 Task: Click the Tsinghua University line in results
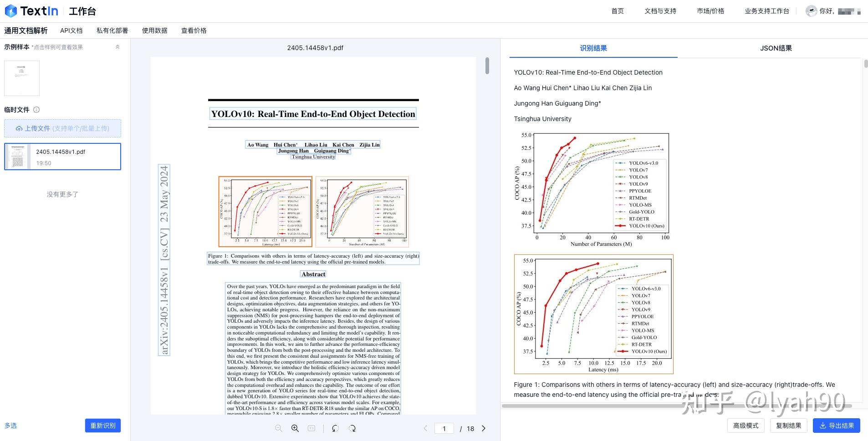point(542,119)
